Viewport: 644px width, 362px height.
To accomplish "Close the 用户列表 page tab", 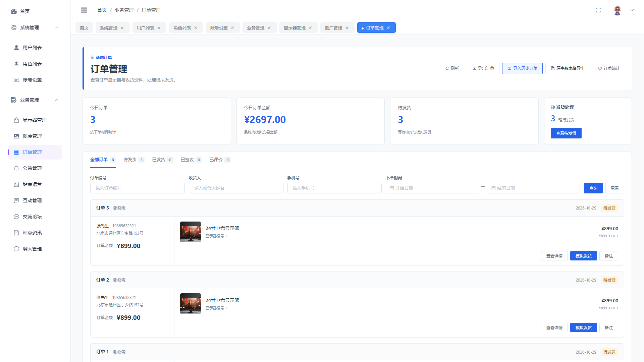I will [159, 28].
